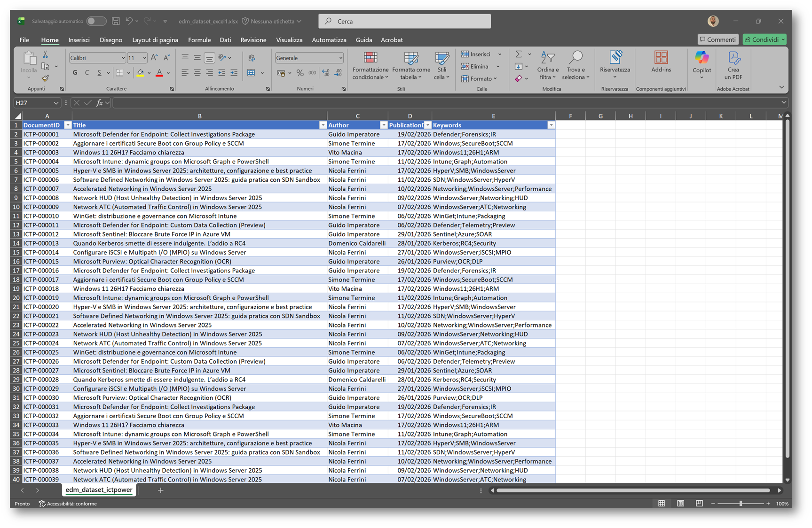812x528 pixels.
Task: Click Trova e seleziona magnifier icon
Action: pyautogui.click(x=575, y=58)
